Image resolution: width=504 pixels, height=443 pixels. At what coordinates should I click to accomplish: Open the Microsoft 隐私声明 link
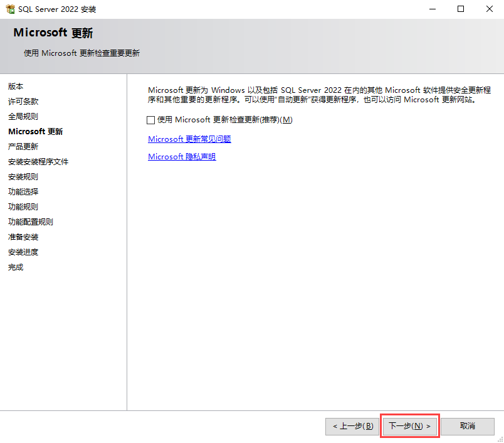pos(182,157)
